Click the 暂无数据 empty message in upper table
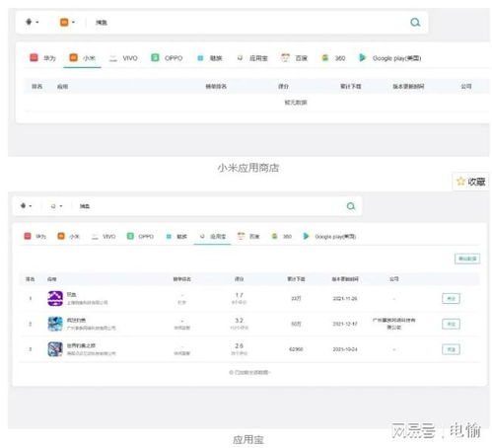The width and height of the screenshot is (492, 448). coord(296,103)
